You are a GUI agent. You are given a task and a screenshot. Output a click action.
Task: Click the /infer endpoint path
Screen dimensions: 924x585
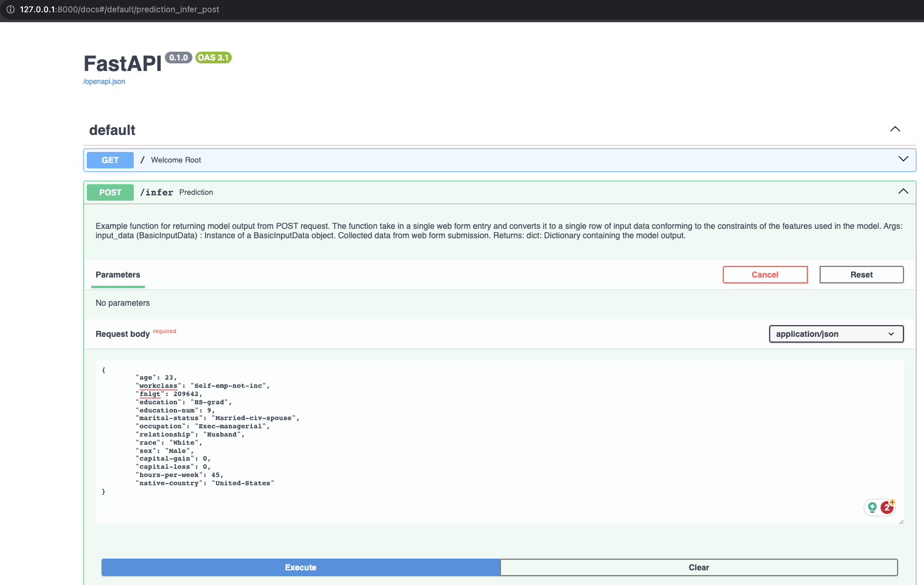pos(157,192)
